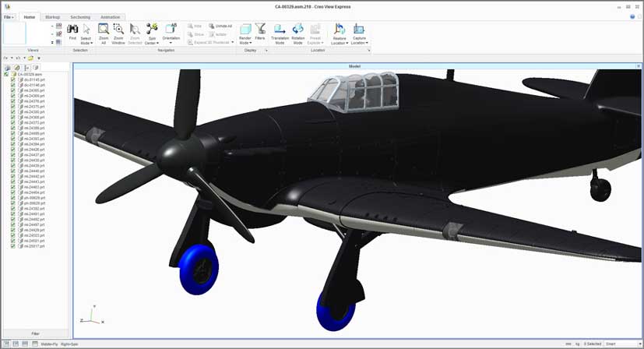644x349 pixels.
Task: Uncheck the dc-01145.prt part checkbox
Action: tap(13, 79)
